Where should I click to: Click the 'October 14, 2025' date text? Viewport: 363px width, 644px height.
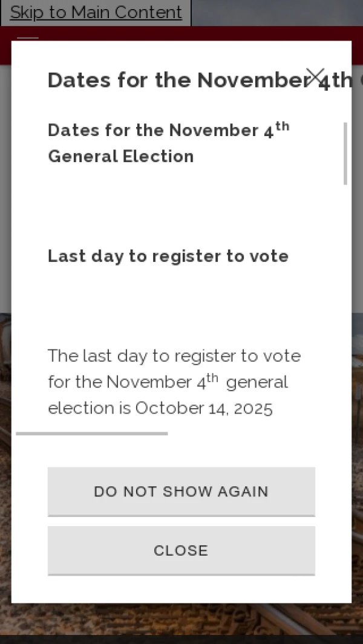tap(204, 408)
